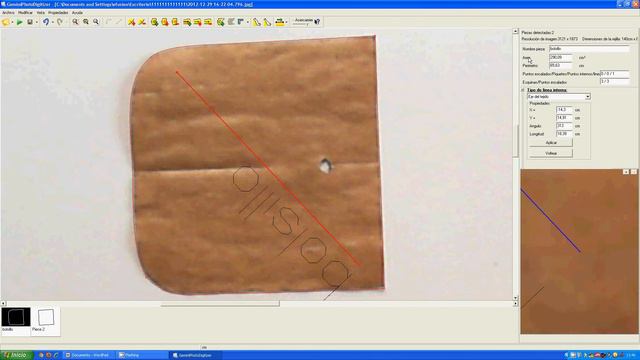Click the canvas horizontal scrollbar thumb

pos(220,304)
